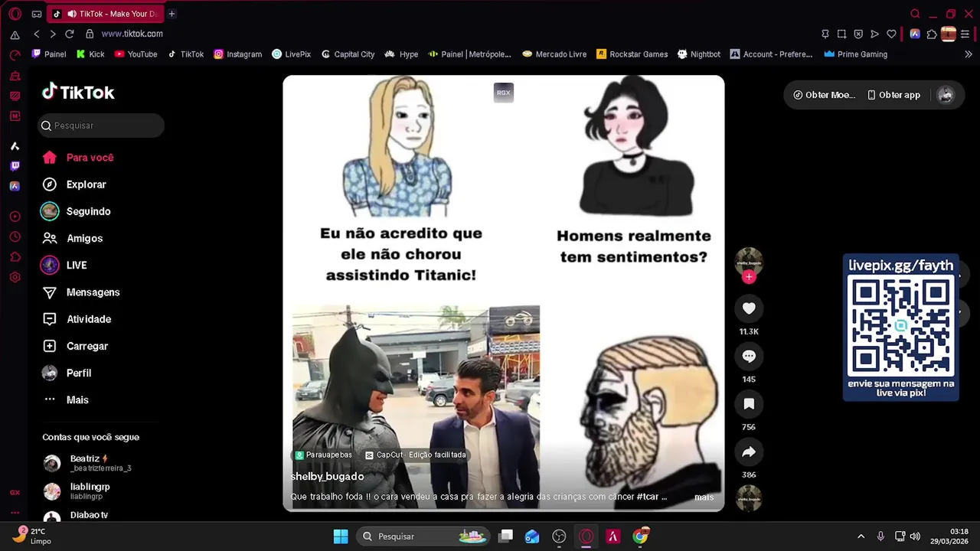Click the Parauapebas location tag
The width and height of the screenshot is (980, 551).
tap(323, 455)
